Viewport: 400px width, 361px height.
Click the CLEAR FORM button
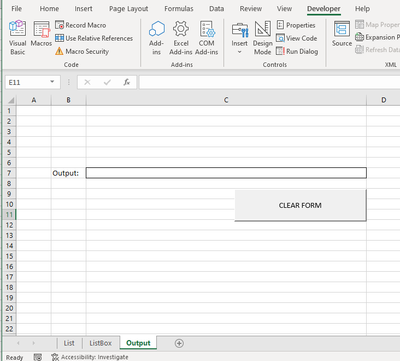click(x=300, y=205)
